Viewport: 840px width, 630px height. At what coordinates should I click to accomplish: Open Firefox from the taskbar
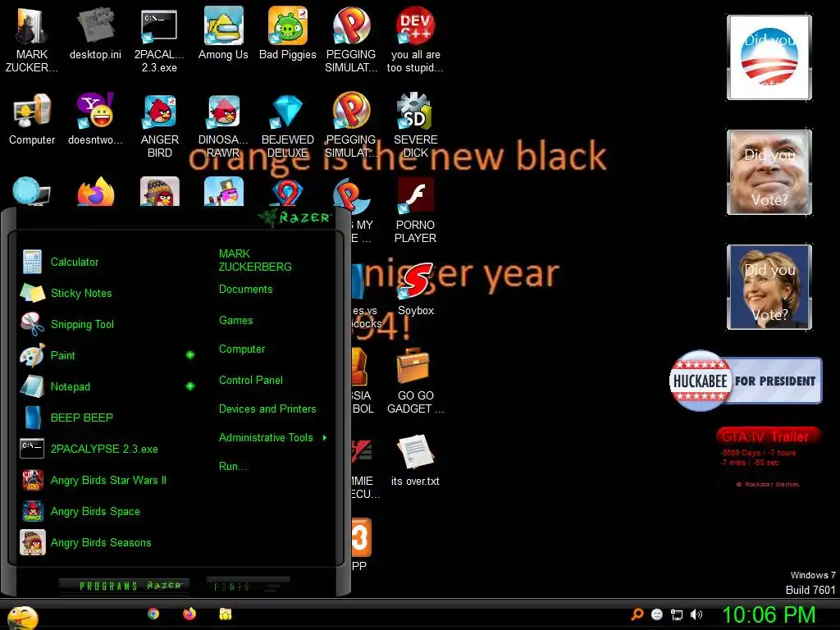189,614
